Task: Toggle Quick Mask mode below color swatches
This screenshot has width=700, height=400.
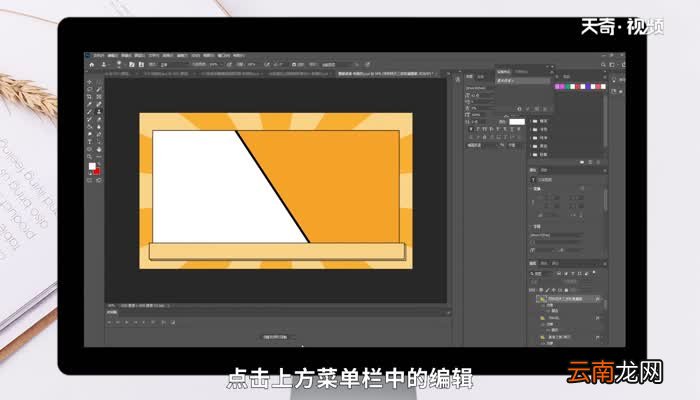Action: point(90,180)
